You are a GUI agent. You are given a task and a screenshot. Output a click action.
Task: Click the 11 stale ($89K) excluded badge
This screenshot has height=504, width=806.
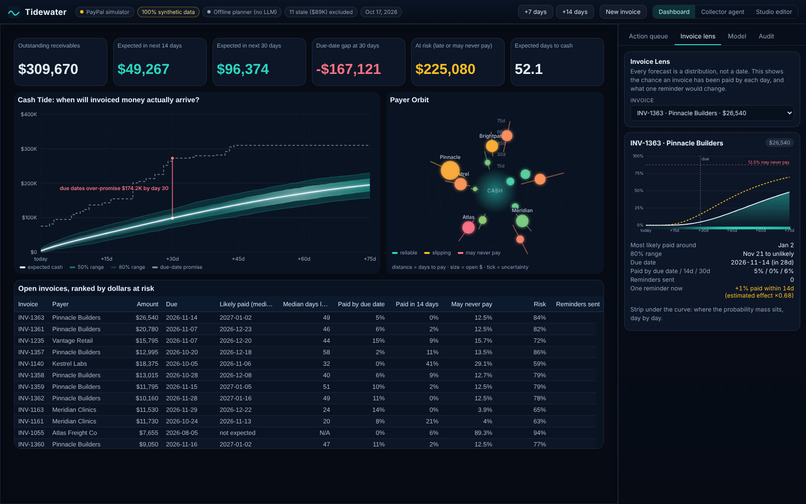[x=321, y=12]
